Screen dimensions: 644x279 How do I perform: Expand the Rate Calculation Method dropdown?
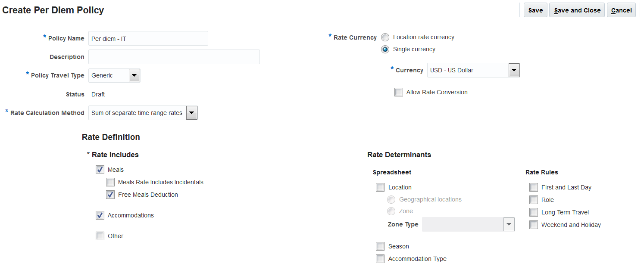pyautogui.click(x=192, y=113)
